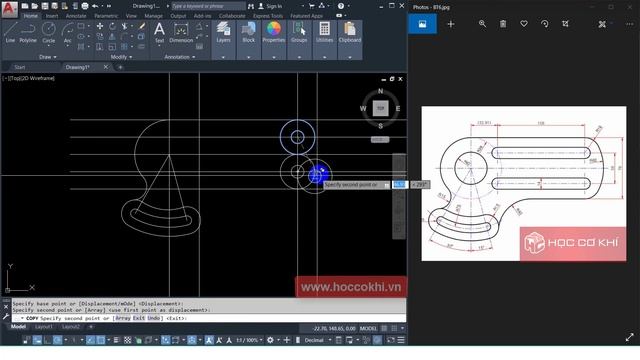640x360 pixels.
Task: Select the Trim tool in Modify panel
Action: coord(124,26)
